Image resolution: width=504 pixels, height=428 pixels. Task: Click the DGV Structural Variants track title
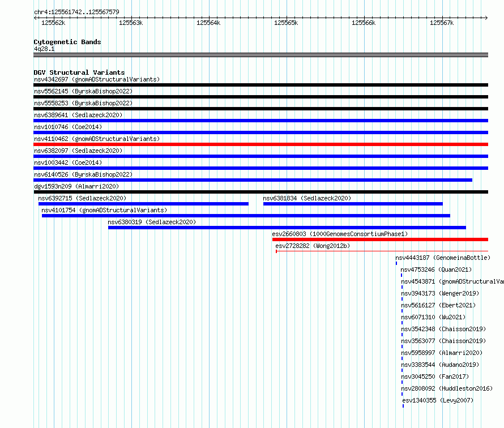pyautogui.click(x=79, y=72)
